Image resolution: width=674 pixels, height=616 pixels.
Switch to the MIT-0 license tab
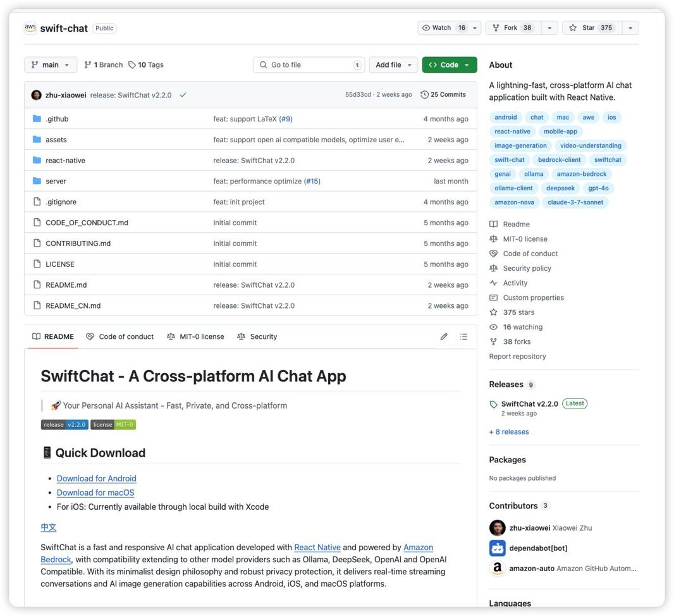(195, 336)
